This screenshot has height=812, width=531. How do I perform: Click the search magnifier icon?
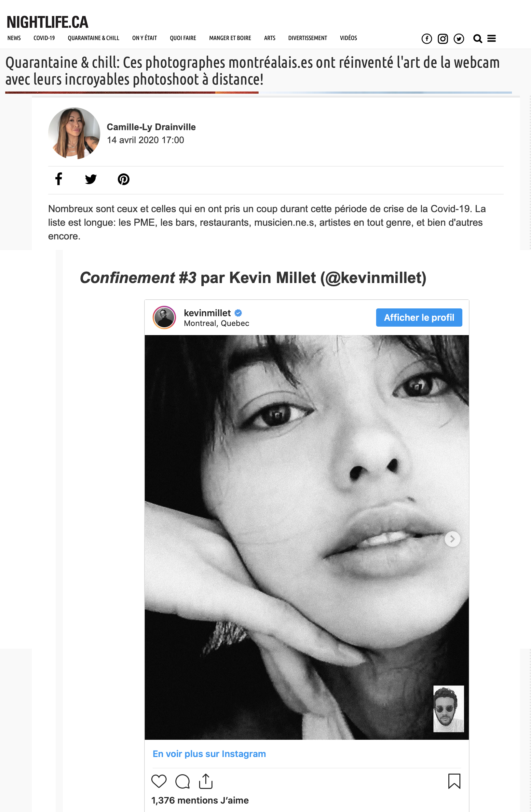pyautogui.click(x=477, y=39)
